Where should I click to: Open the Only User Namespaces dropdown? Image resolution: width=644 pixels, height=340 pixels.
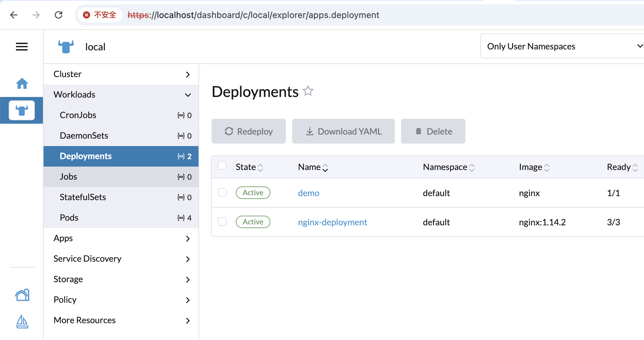pos(562,46)
